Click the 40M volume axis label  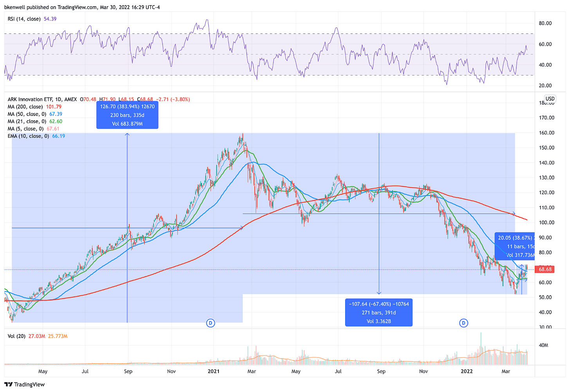coord(543,345)
